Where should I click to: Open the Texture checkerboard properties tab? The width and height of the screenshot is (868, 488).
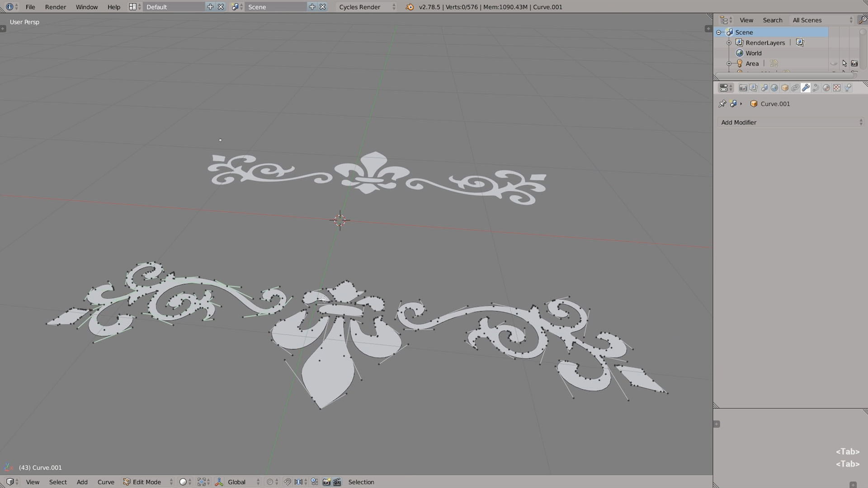pyautogui.click(x=837, y=88)
